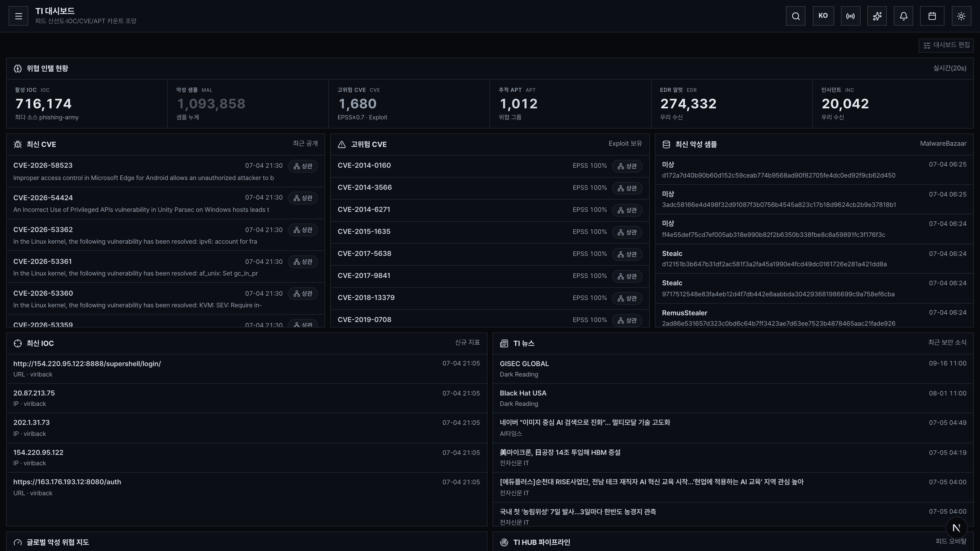Open GISEC GLOBAL news item

click(x=733, y=369)
